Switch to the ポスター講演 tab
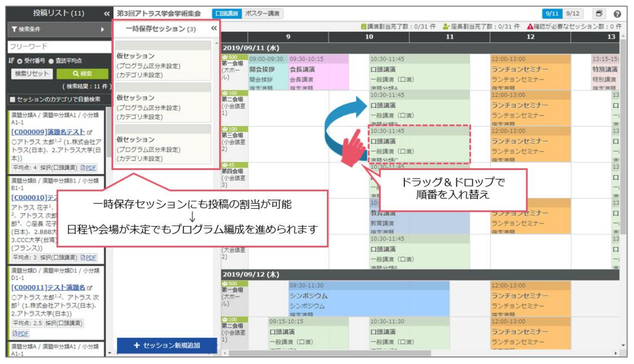 [x=262, y=14]
